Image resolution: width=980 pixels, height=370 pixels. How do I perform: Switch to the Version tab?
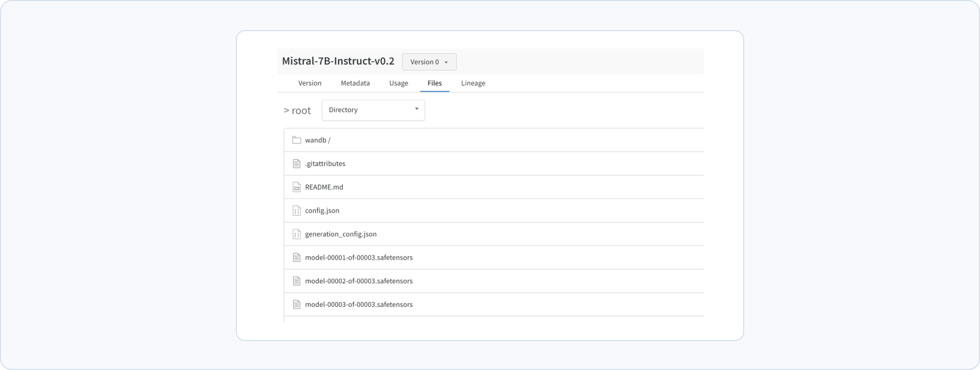310,83
